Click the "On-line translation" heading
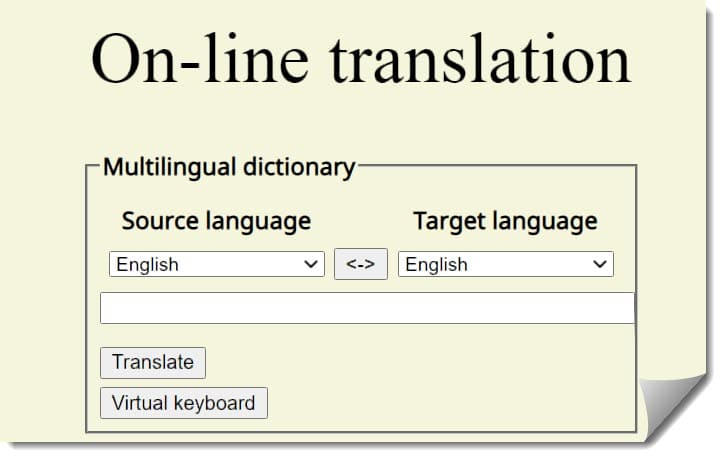This screenshot has width=721, height=457. (361, 59)
